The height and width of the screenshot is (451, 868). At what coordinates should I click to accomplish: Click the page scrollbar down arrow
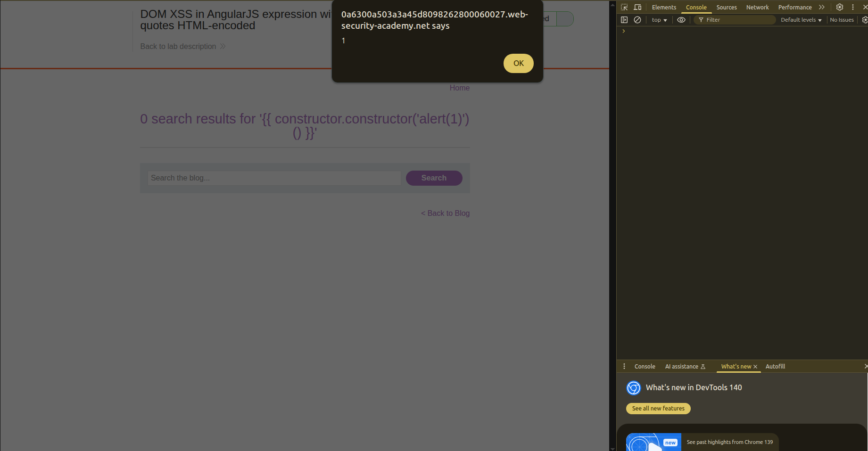point(612,448)
